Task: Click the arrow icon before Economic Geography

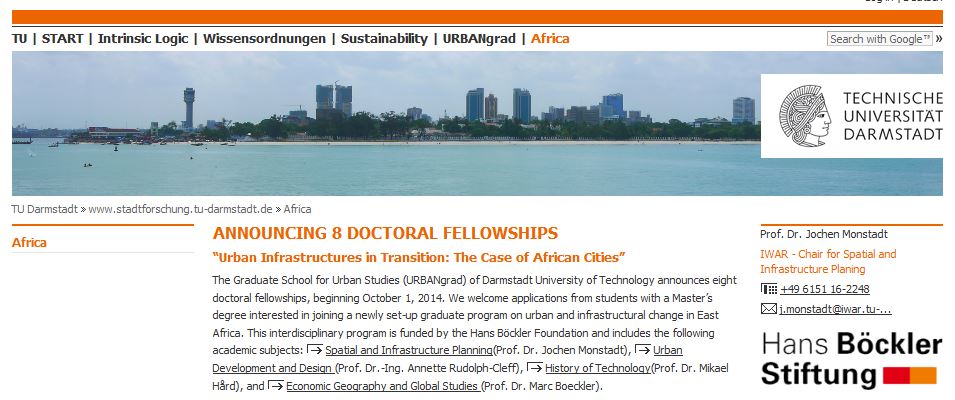Action: point(276,386)
